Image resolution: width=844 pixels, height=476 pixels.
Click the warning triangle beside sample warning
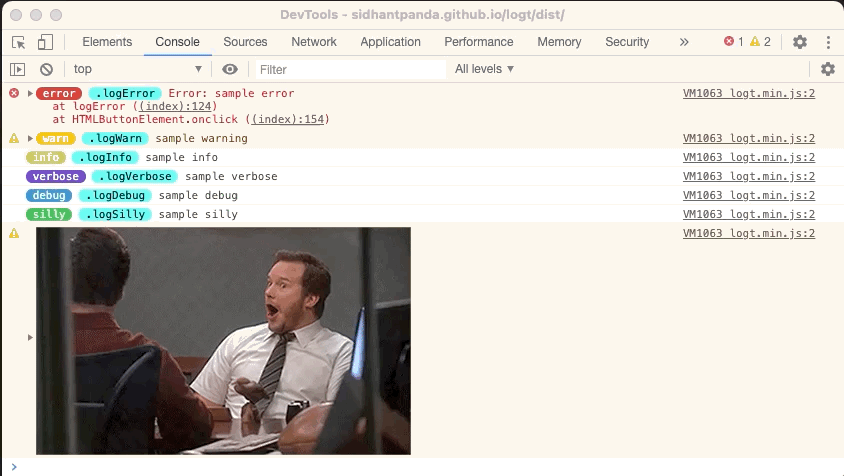pos(14,138)
